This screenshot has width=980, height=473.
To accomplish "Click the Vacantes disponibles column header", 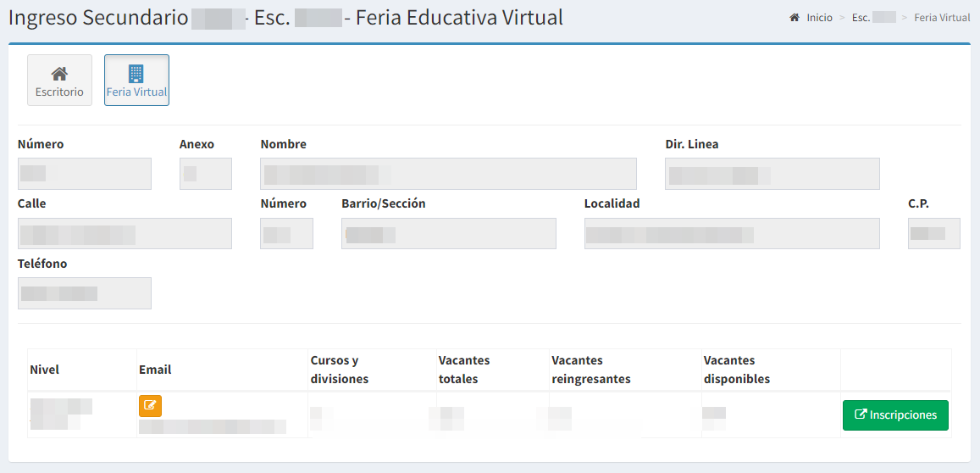I will (x=737, y=370).
